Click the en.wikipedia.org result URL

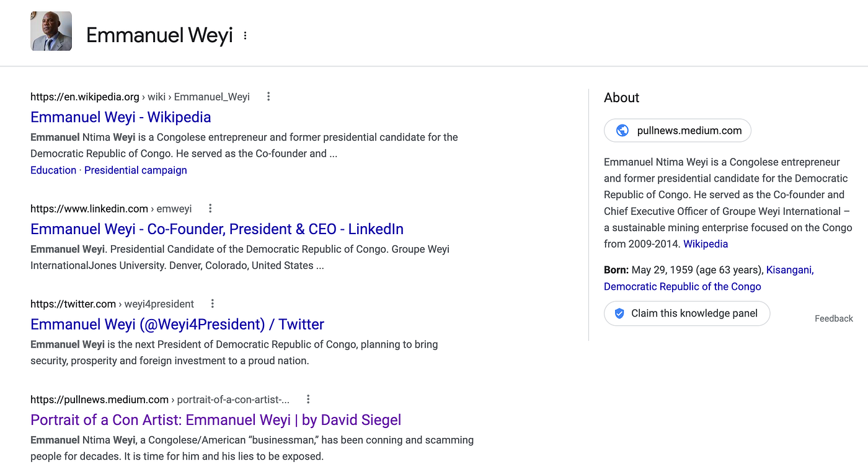(x=84, y=97)
